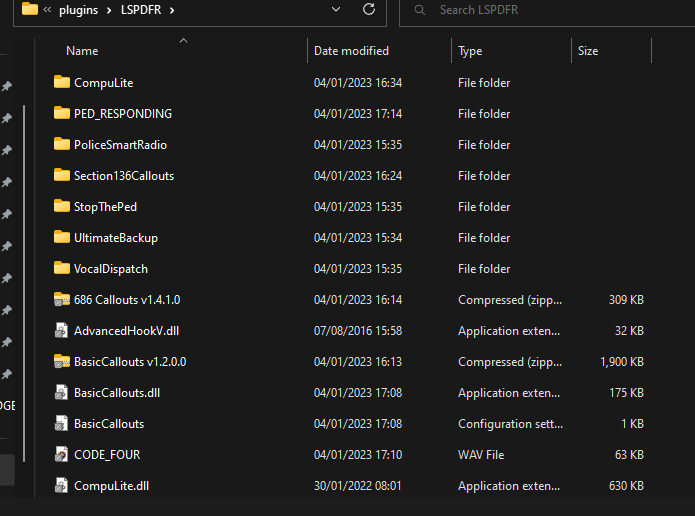Click the VocalDispatch folder icon
The image size is (695, 516).
pos(62,268)
